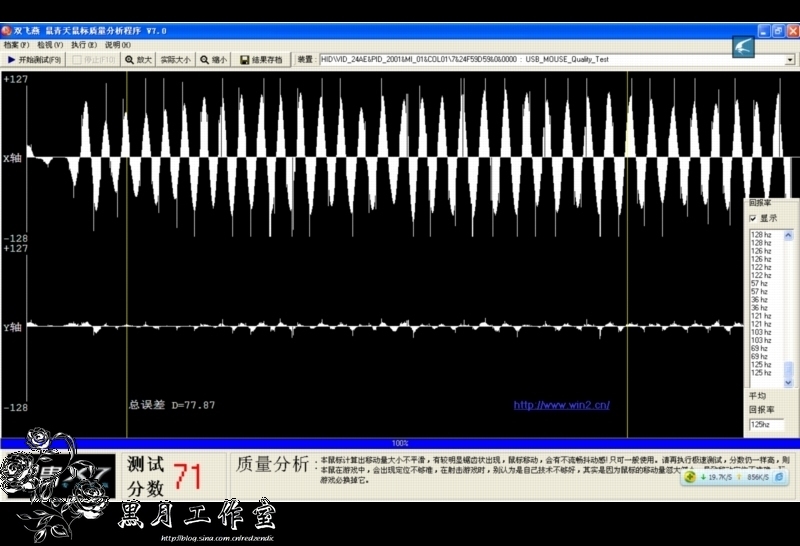Open the 执行(E) menu
800x546 pixels.
pos(84,45)
